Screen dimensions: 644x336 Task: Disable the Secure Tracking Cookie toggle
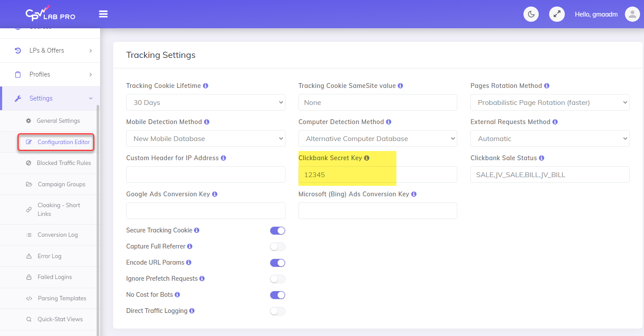coord(278,231)
